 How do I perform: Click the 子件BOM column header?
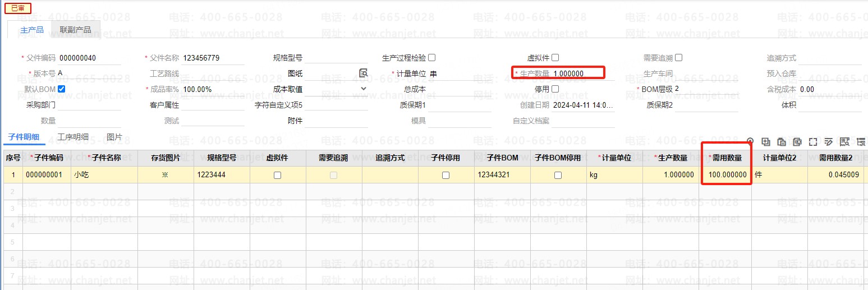pyautogui.click(x=502, y=158)
